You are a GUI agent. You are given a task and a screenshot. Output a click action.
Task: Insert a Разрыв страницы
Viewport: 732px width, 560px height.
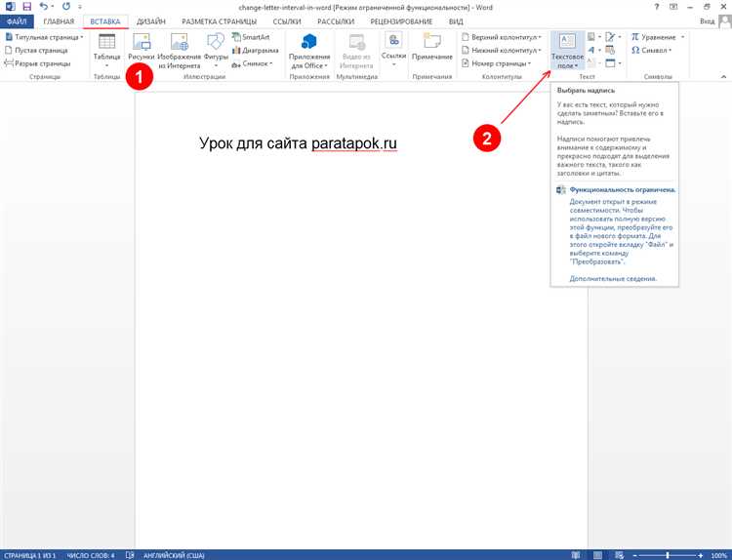click(x=37, y=63)
